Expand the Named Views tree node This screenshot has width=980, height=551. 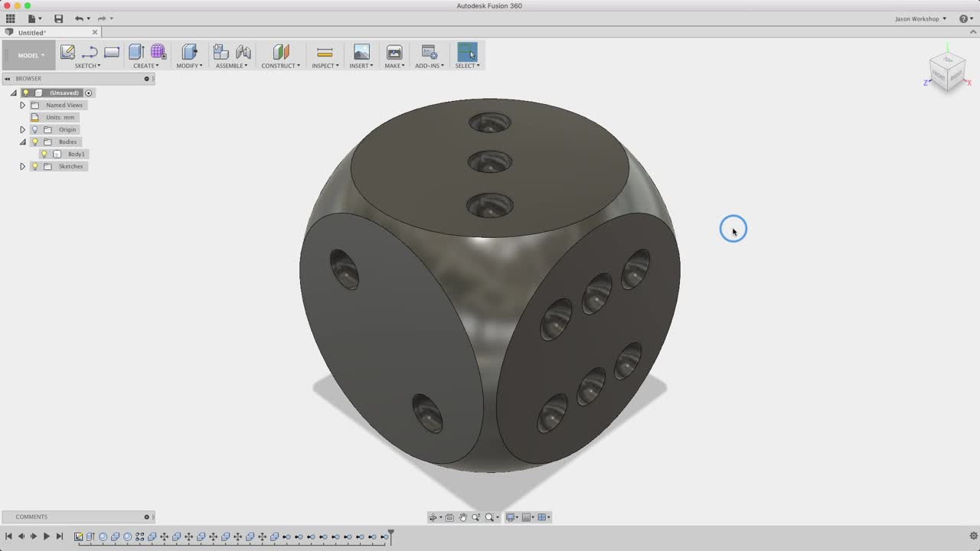tap(22, 105)
